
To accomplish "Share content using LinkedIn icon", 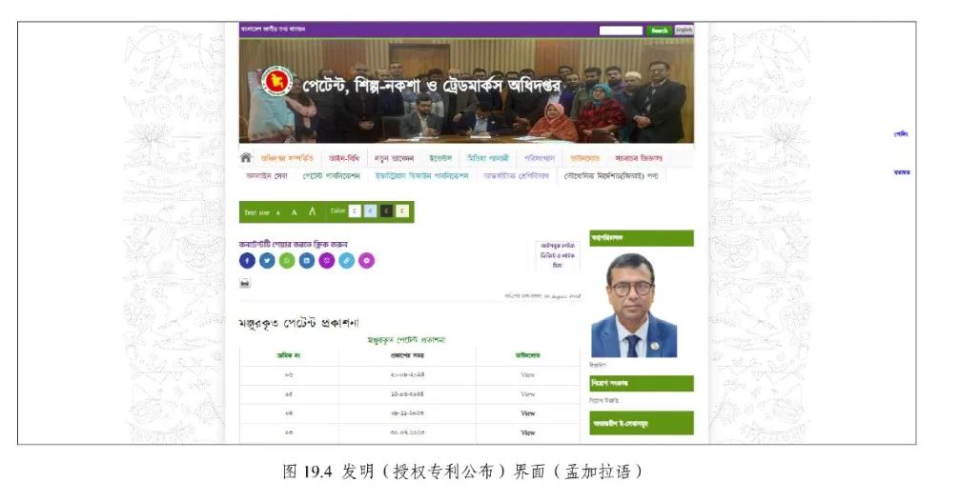I will pyautogui.click(x=307, y=260).
